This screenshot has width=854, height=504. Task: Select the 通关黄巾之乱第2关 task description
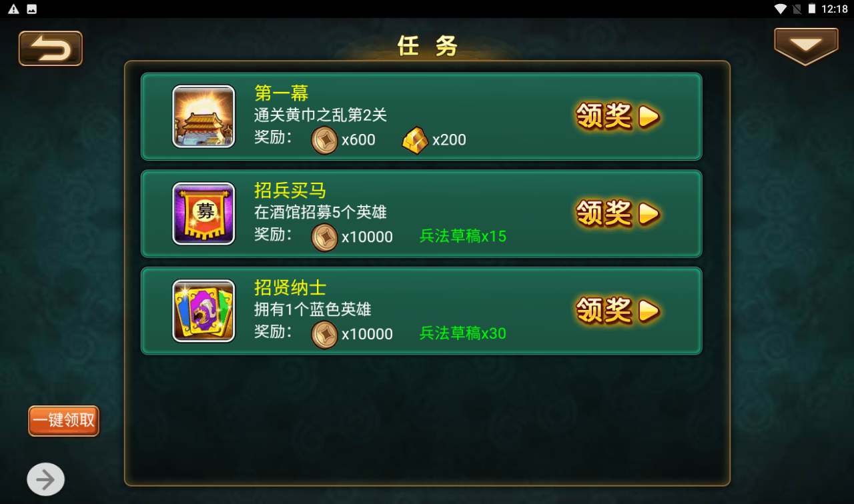(320, 115)
